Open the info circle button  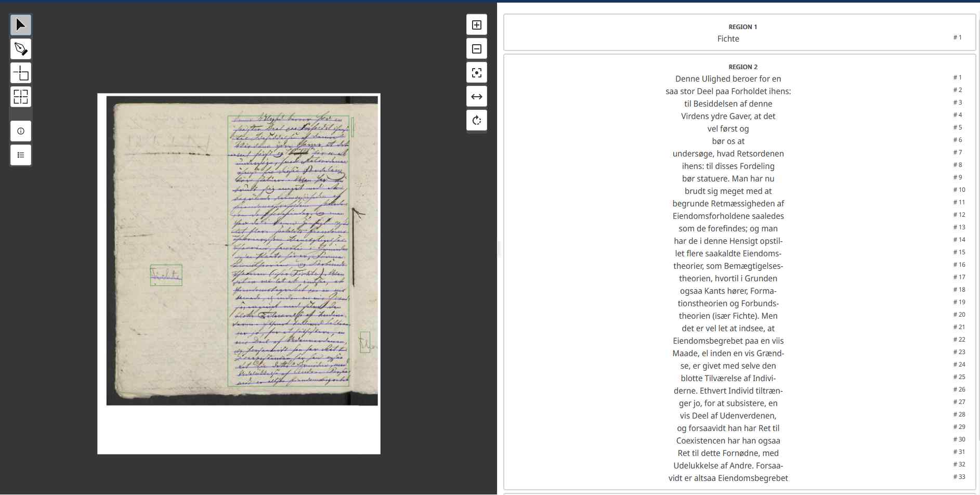[x=21, y=131]
